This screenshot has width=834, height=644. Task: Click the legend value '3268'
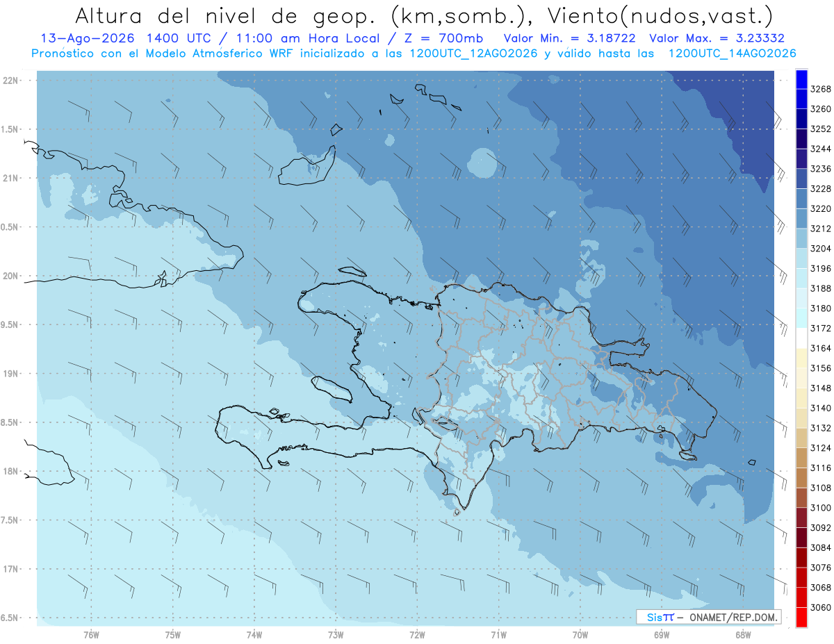[820, 90]
